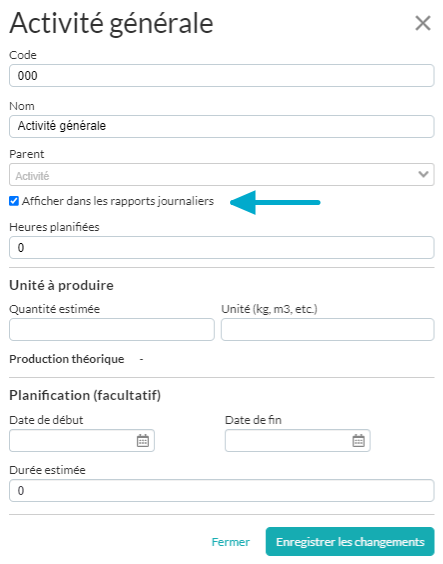443x564 pixels.
Task: Click the Planification (facultatif) heading
Action: pos(85,395)
